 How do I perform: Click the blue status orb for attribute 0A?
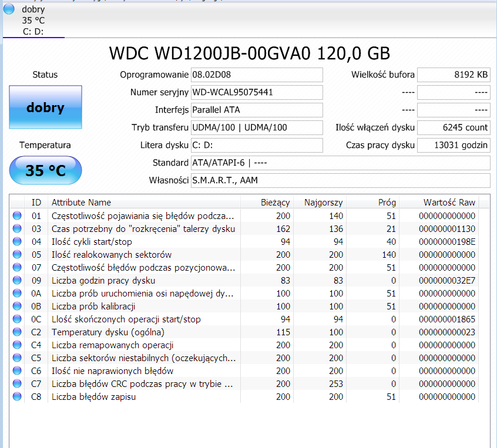point(17,293)
